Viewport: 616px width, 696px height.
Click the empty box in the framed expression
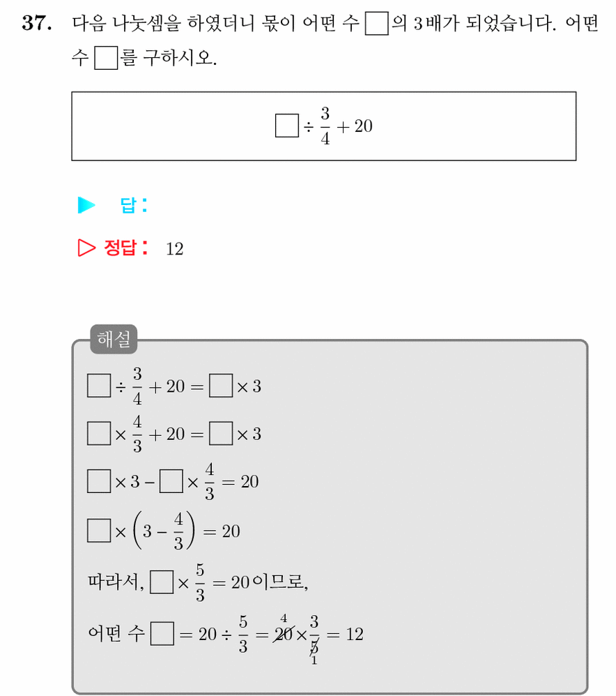tap(287, 126)
